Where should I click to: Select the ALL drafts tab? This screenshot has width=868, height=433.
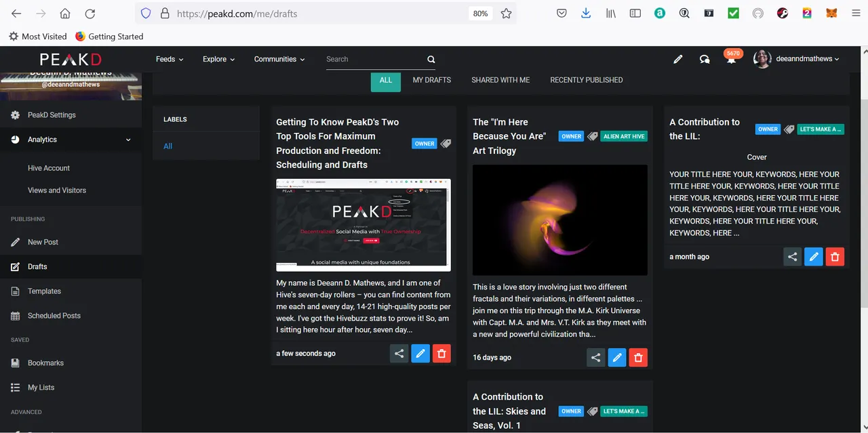386,80
